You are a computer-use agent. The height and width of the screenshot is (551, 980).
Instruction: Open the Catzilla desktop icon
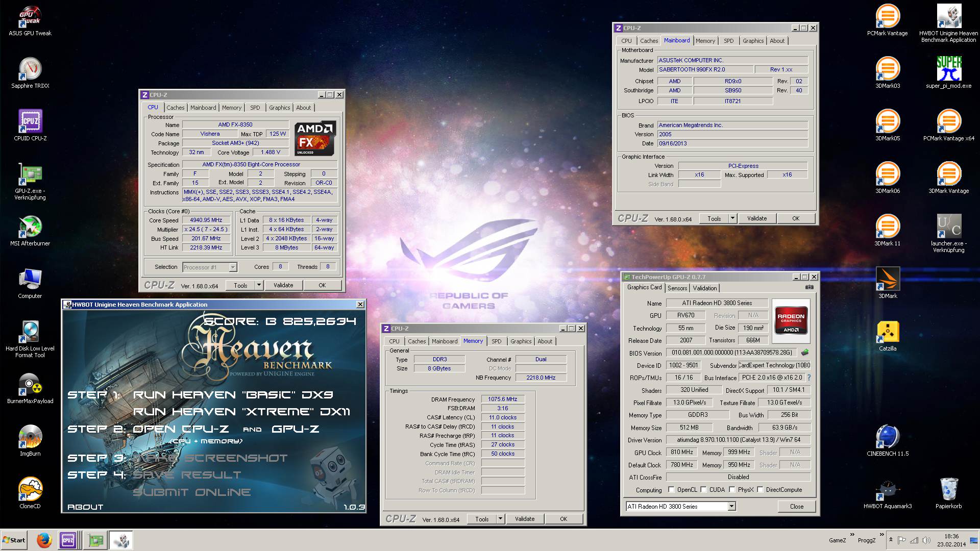888,336
